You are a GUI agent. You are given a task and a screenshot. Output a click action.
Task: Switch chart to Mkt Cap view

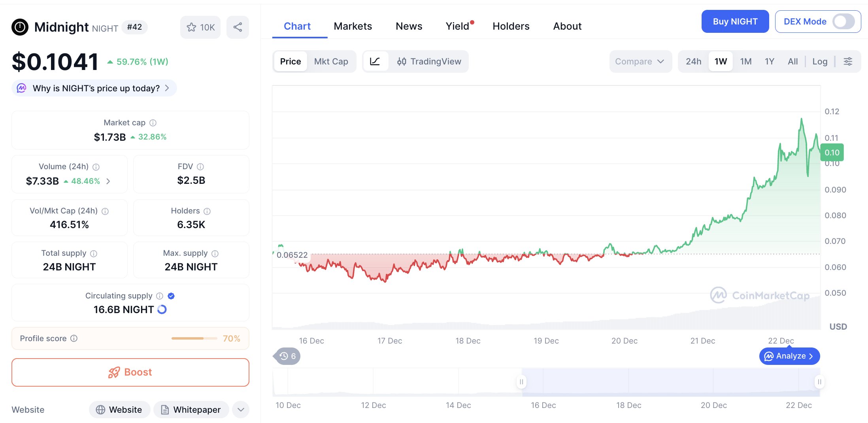click(x=331, y=61)
